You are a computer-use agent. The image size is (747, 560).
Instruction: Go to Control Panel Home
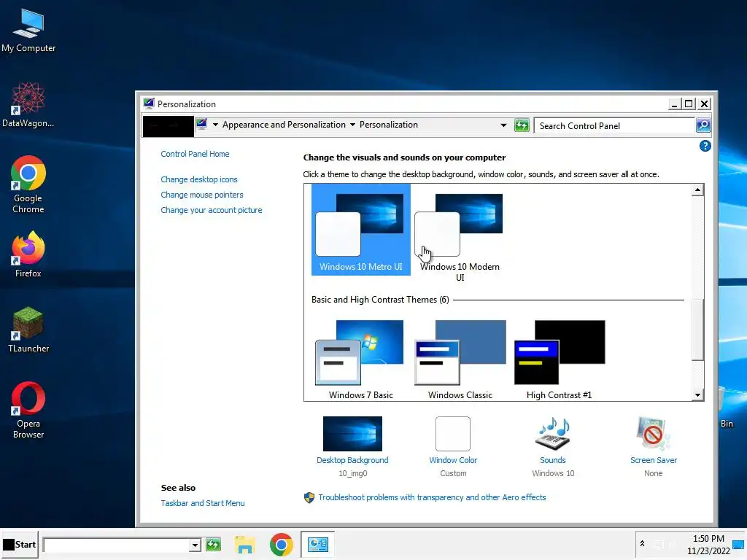point(195,154)
